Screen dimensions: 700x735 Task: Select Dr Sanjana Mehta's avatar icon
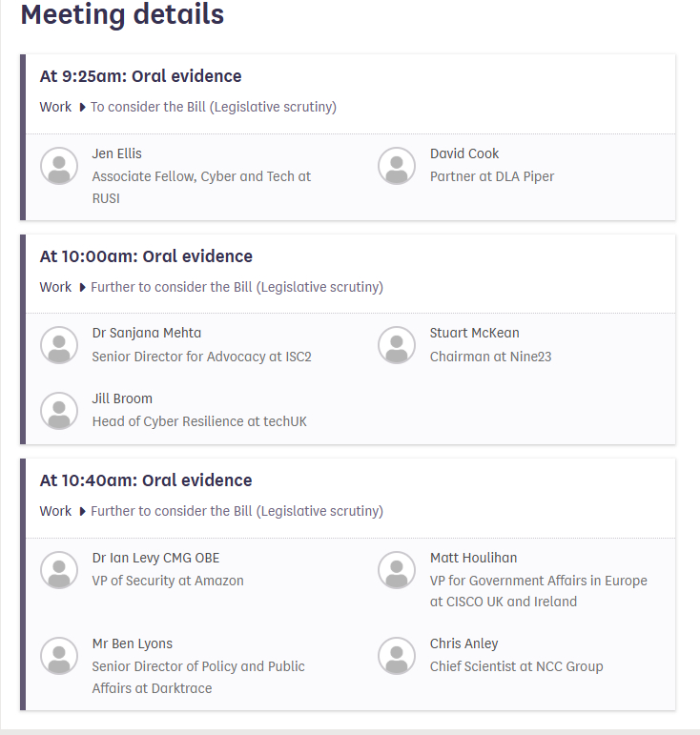tap(59, 345)
